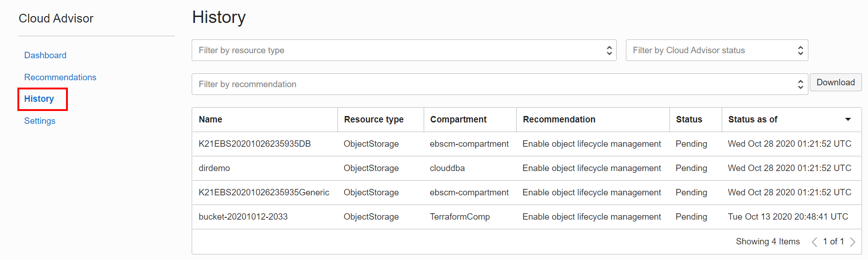The width and height of the screenshot is (868, 260).
Task: Expand the Filter by recommendation dropdown
Action: (499, 84)
